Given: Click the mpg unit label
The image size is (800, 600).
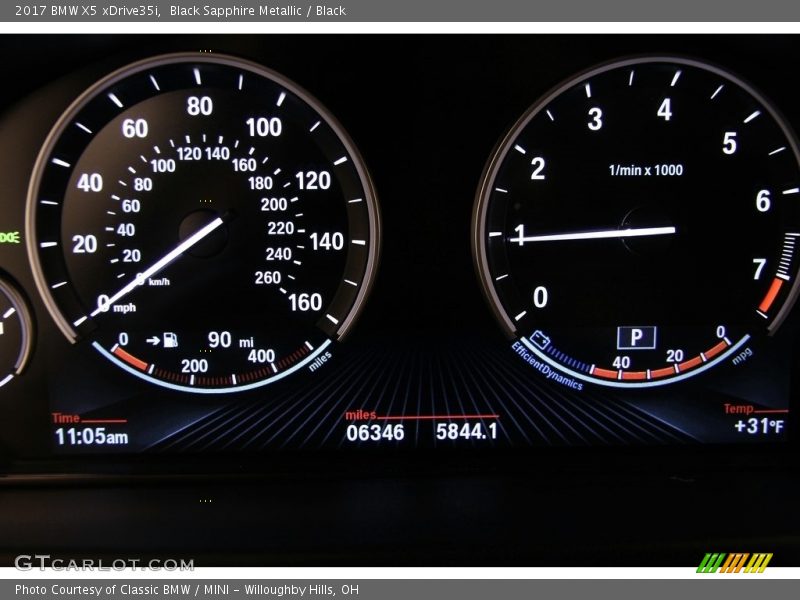Looking at the screenshot, I should pos(742,356).
